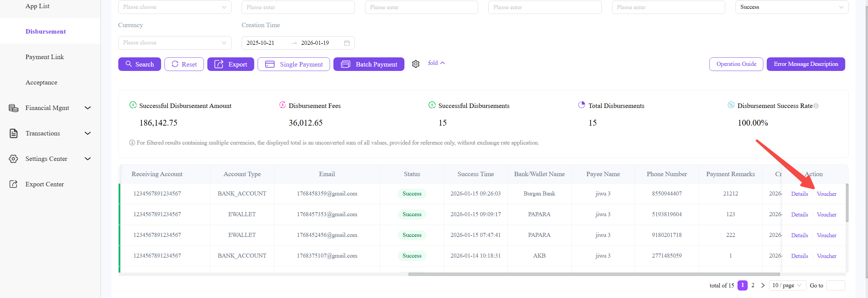Click the column settings gear icon
Screen dimensions: 868x298
tap(416, 64)
